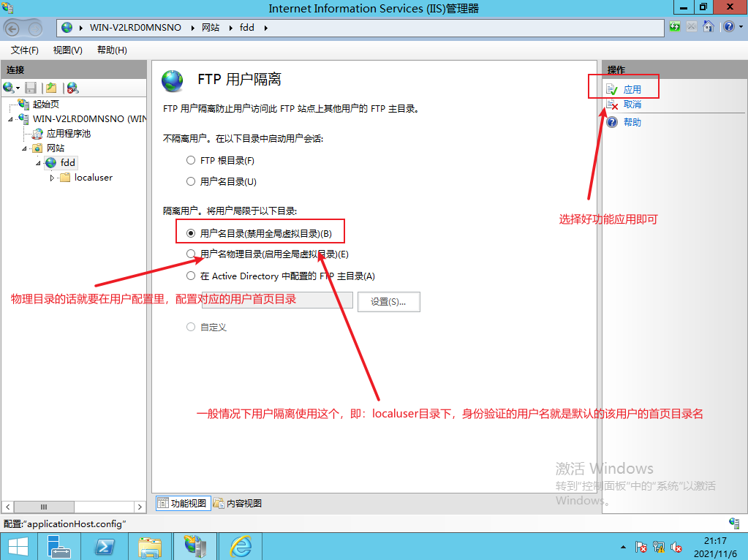The width and height of the screenshot is (748, 560).
Task: Click the large FTP user isolation globe icon
Action: [x=173, y=81]
